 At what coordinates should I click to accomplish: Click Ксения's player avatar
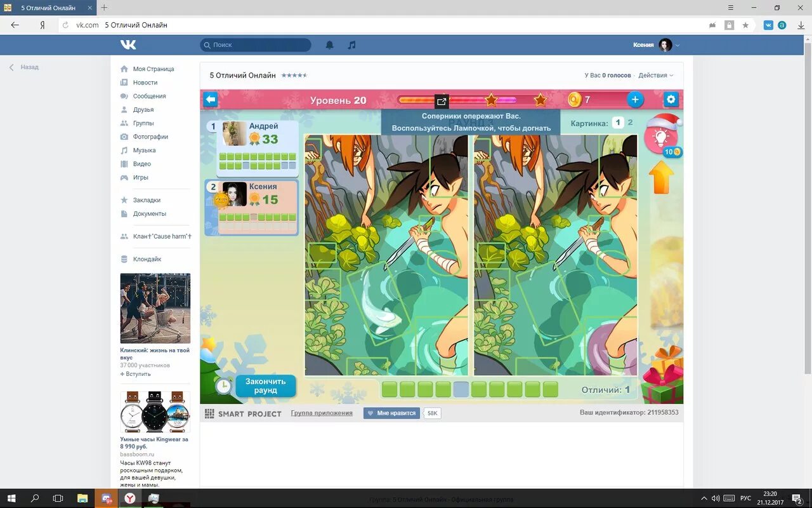coord(234,194)
